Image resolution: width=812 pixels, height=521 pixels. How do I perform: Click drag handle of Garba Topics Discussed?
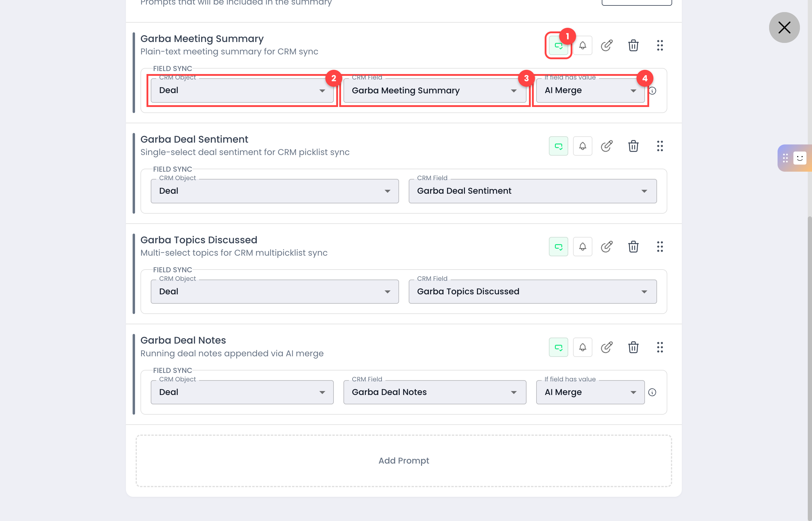(660, 247)
